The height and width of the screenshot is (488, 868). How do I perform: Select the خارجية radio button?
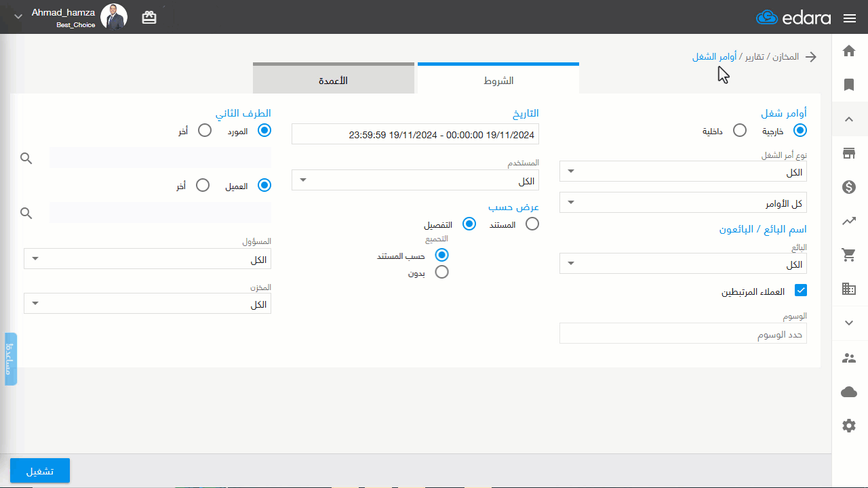[800, 130]
